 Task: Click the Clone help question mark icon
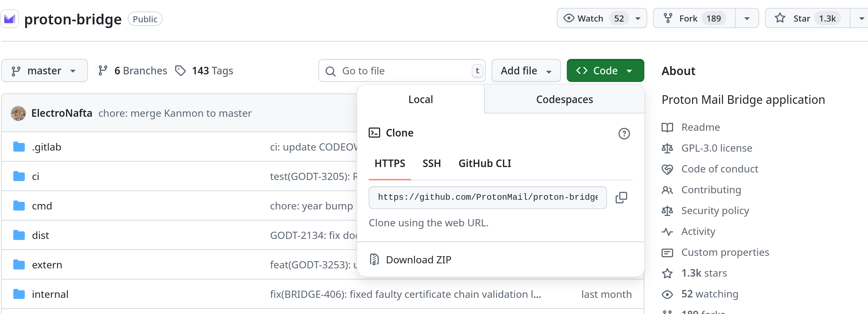[x=624, y=134]
